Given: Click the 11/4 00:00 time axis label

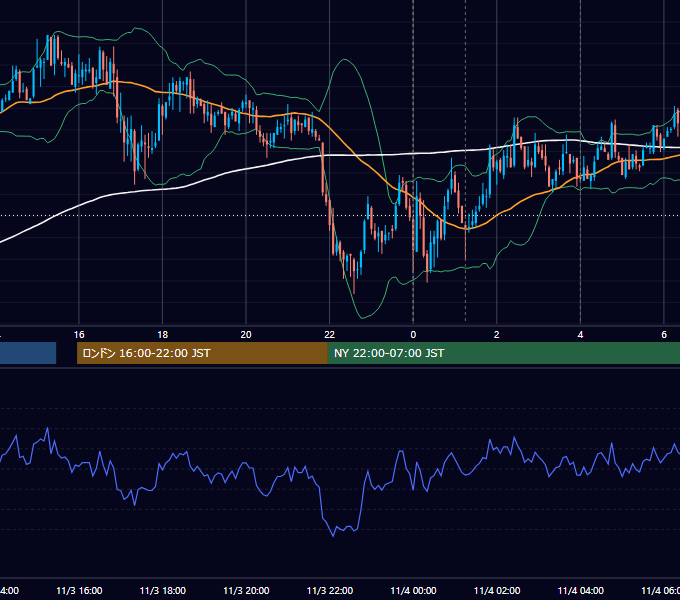Looking at the screenshot, I should coord(413,590).
